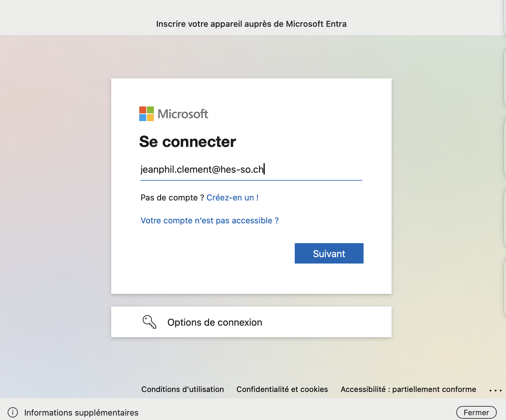This screenshot has height=420, width=506.
Task: Follow "Votre compte n'est pas accessible ?" link
Action: point(210,221)
